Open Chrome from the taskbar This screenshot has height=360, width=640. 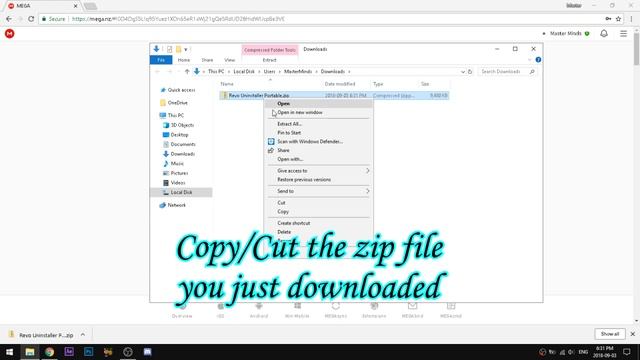point(49,352)
